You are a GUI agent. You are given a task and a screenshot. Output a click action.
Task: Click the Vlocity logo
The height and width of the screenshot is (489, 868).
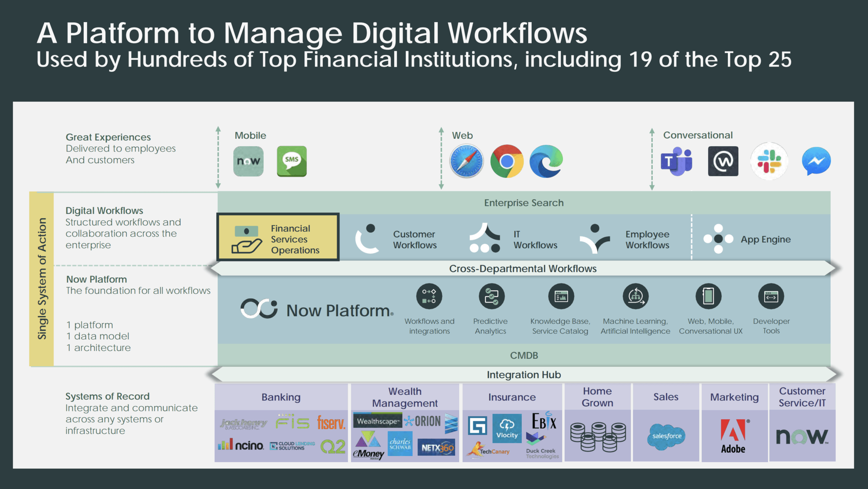coord(507,428)
